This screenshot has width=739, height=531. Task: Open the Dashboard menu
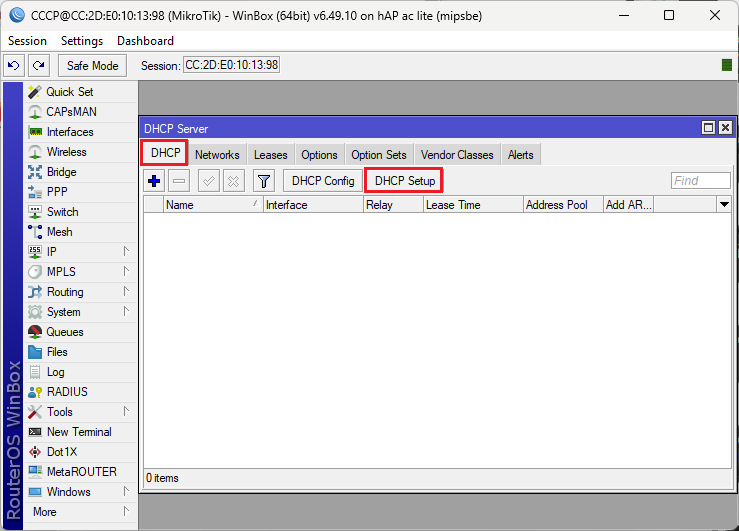click(145, 41)
